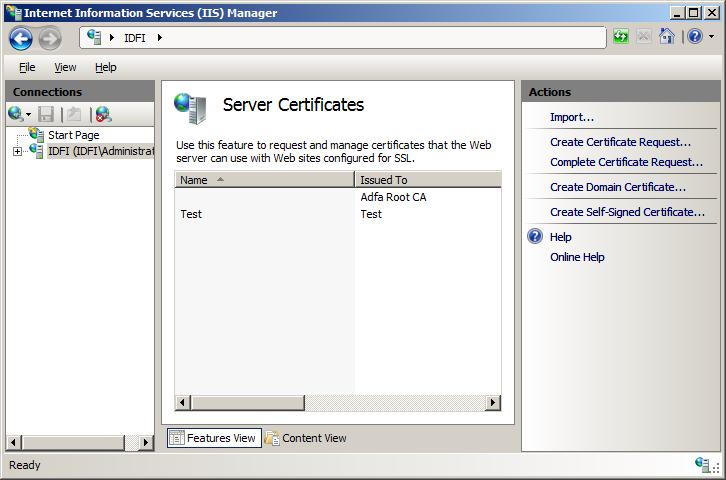Select the Test certificate name cell
Screen dimensions: 726x480
[191, 214]
